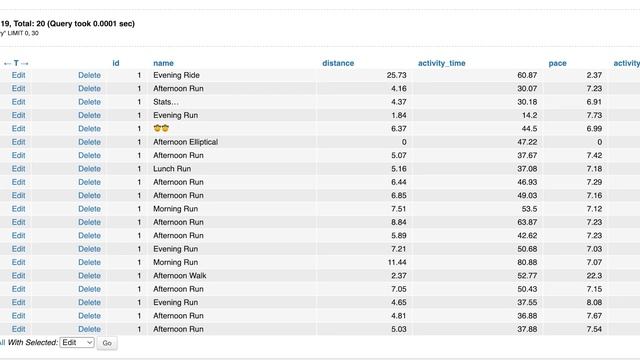
Task: Delete the Lunch Run row
Action: [89, 169]
